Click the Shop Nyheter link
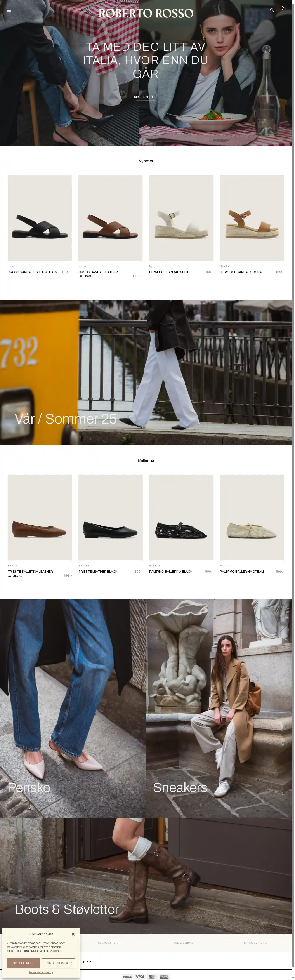The height and width of the screenshot is (980, 295). [x=146, y=97]
